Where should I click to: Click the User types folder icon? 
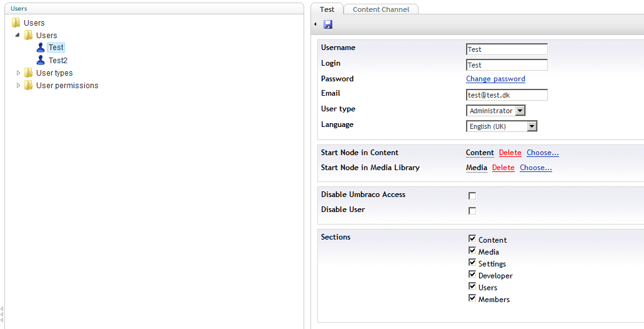(29, 73)
